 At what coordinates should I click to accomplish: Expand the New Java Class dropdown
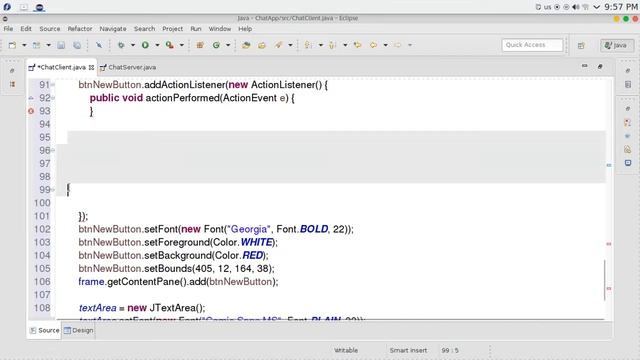coord(228,45)
